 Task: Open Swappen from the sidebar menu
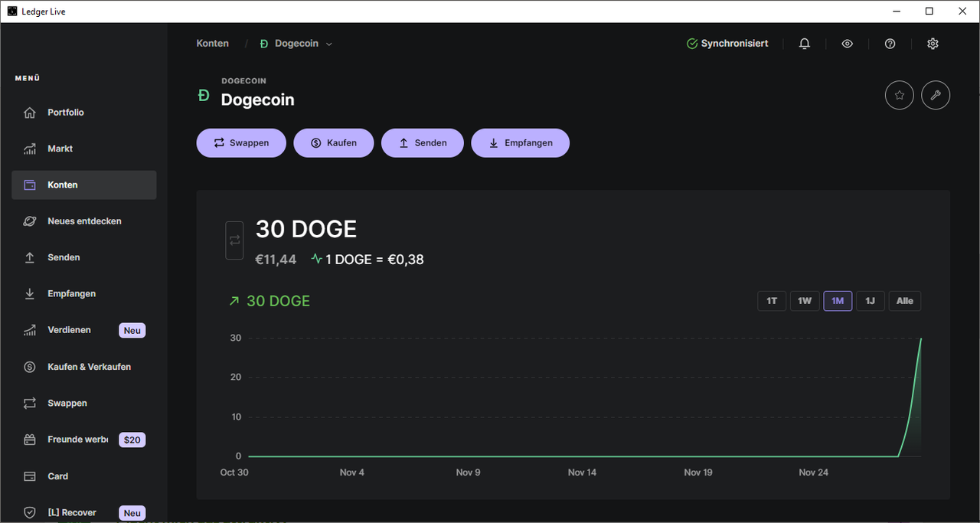click(x=84, y=403)
